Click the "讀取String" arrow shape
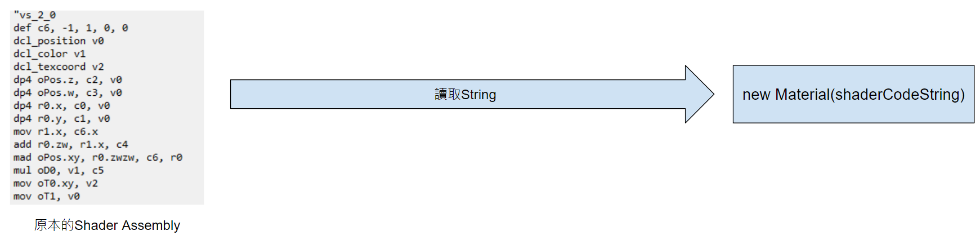Viewport: 980px width, 235px height. pos(465,95)
